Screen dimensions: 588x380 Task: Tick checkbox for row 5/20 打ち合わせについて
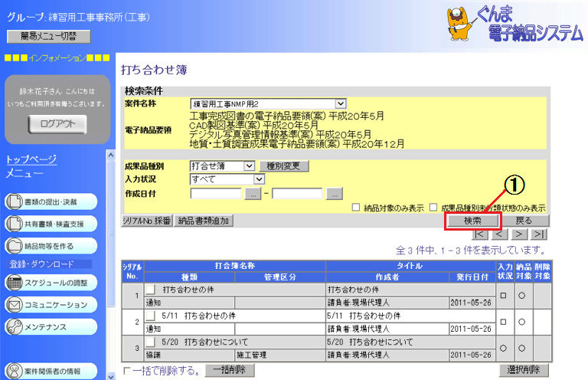pyautogui.click(x=150, y=342)
